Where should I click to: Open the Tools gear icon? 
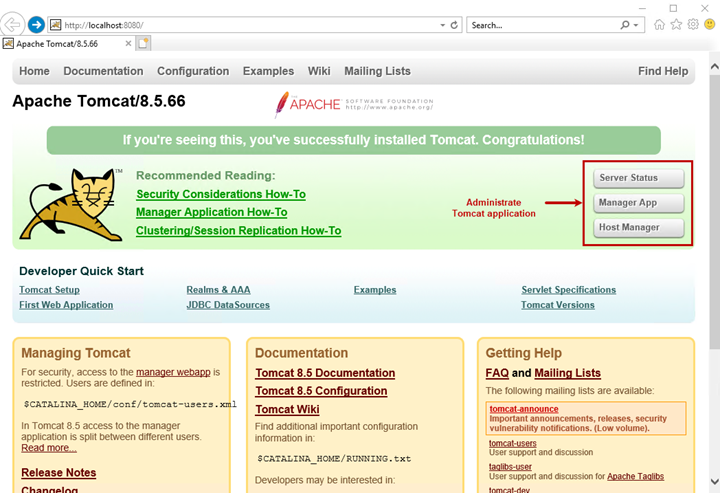tap(693, 24)
